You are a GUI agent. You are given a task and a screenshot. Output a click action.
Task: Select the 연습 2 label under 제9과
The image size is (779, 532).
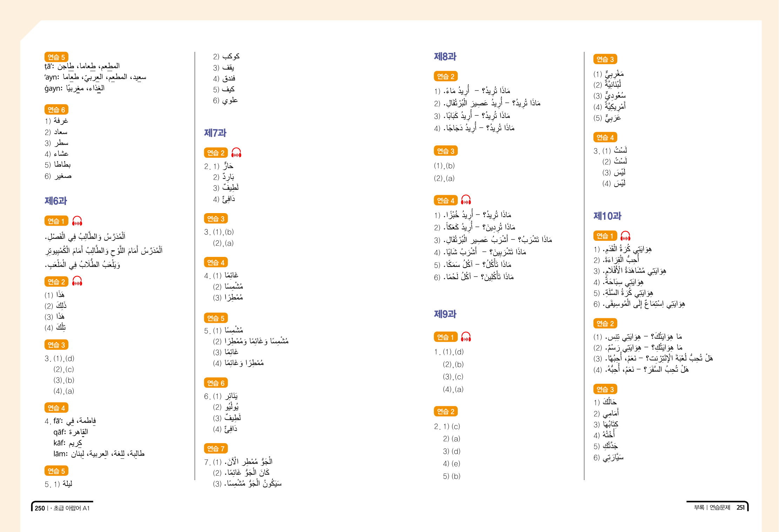coord(445,411)
